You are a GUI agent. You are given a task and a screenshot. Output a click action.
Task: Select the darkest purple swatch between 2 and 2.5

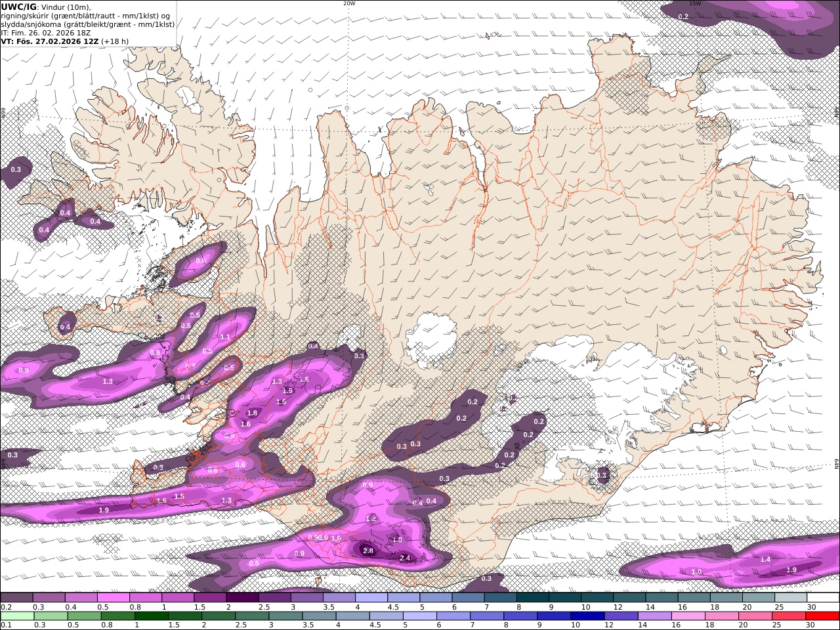click(242, 598)
